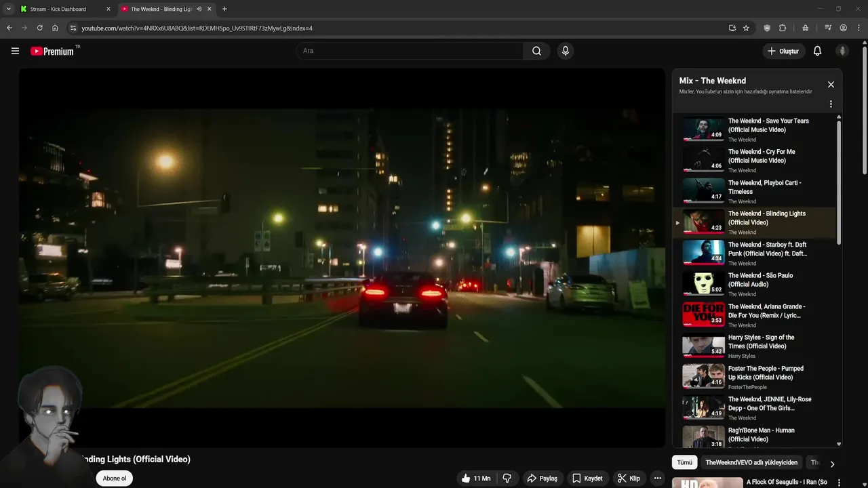Viewport: 868px width, 488px height.
Task: Save the video with Kaydet
Action: (587, 479)
